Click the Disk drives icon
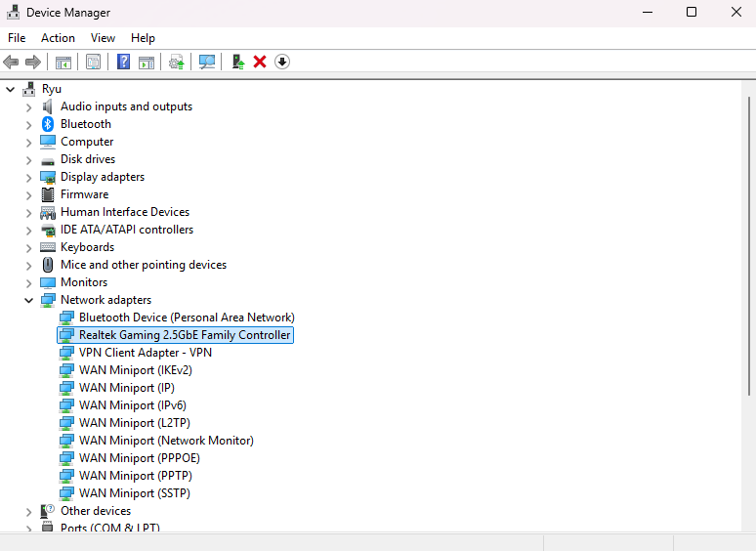 point(48,160)
